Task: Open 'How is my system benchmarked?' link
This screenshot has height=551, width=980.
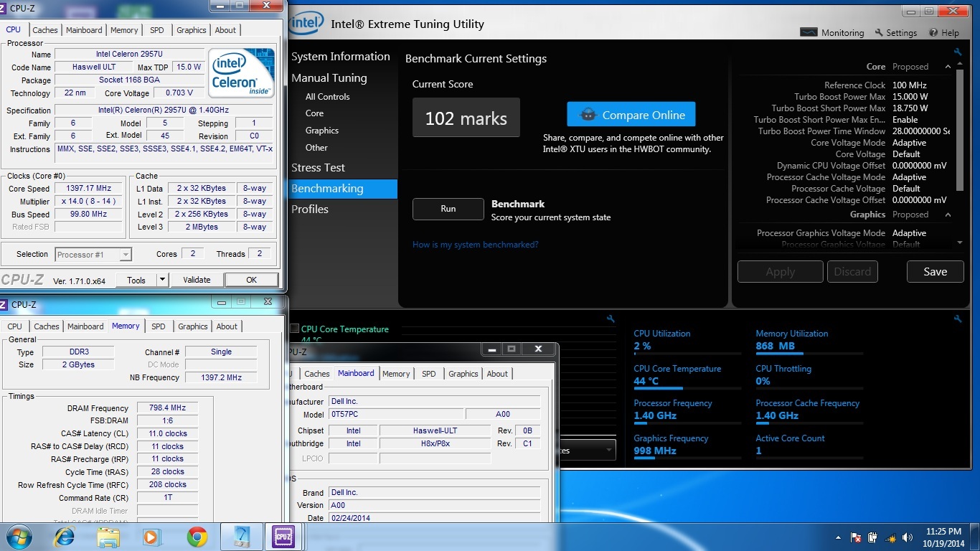Action: tap(476, 245)
